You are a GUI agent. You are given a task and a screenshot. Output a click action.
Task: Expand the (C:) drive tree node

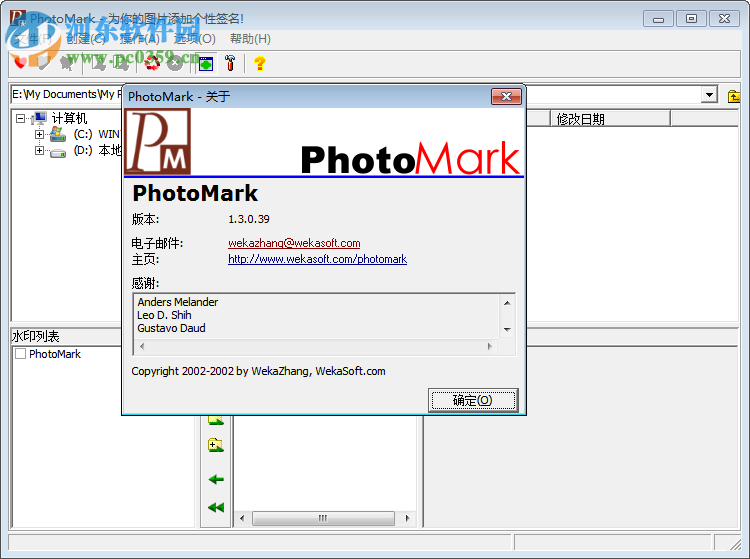point(39,134)
